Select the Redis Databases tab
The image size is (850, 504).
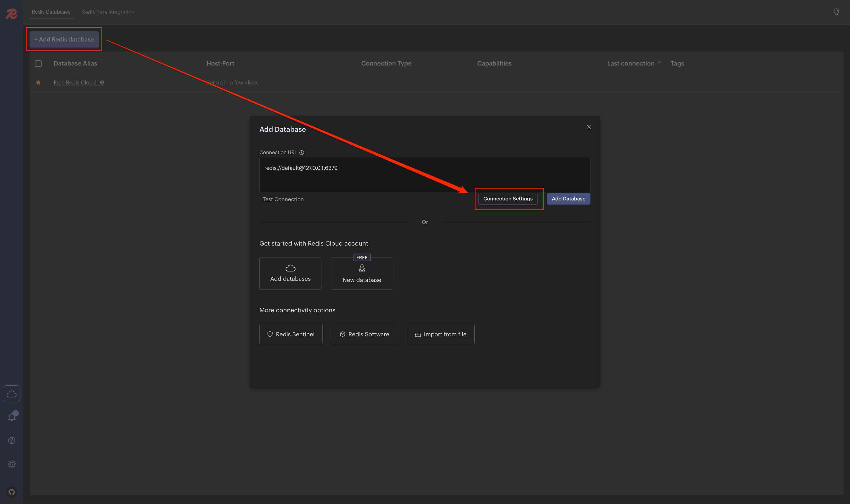[51, 12]
